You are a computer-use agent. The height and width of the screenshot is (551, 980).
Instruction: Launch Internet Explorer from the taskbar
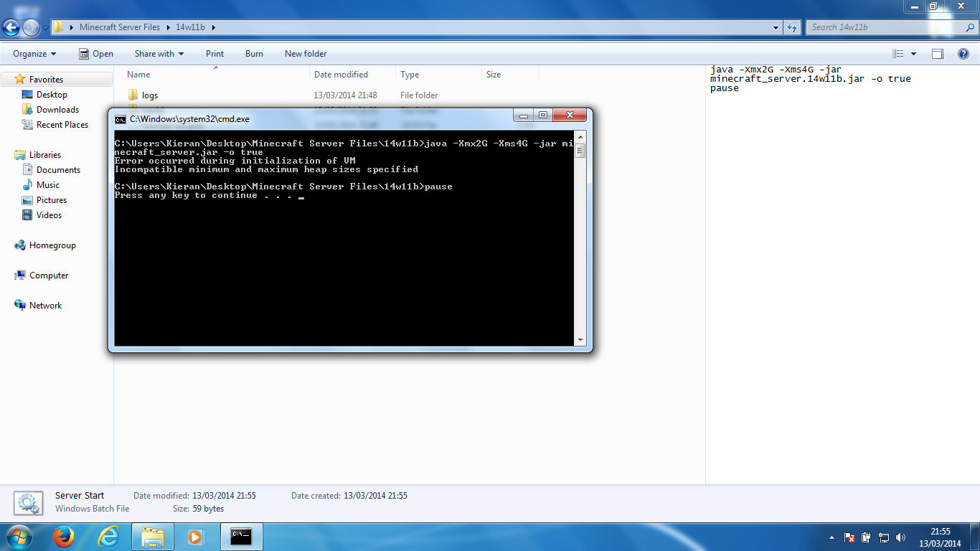(108, 537)
